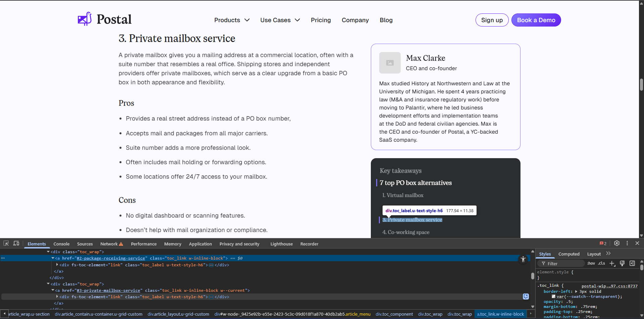Toggle the .cls element classes panel
Image resolution: width=644 pixels, height=319 pixels.
point(601,264)
